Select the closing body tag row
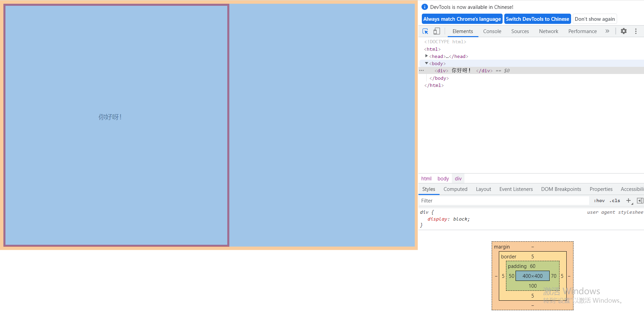 click(439, 78)
